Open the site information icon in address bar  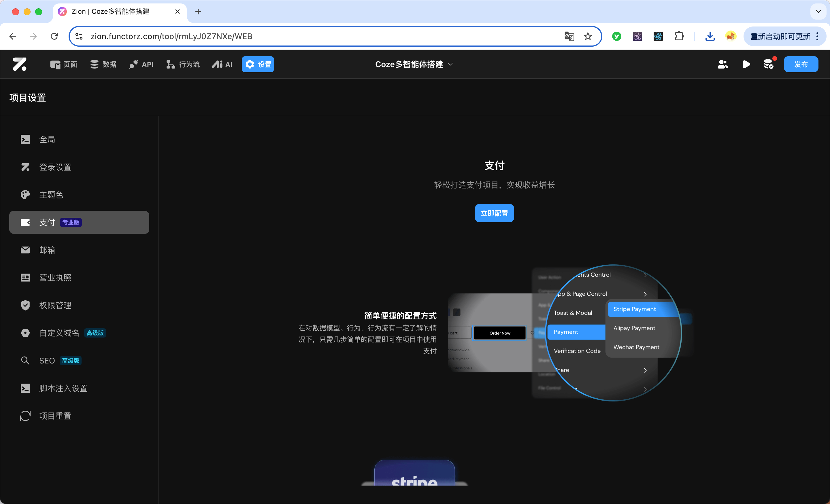[79, 36]
